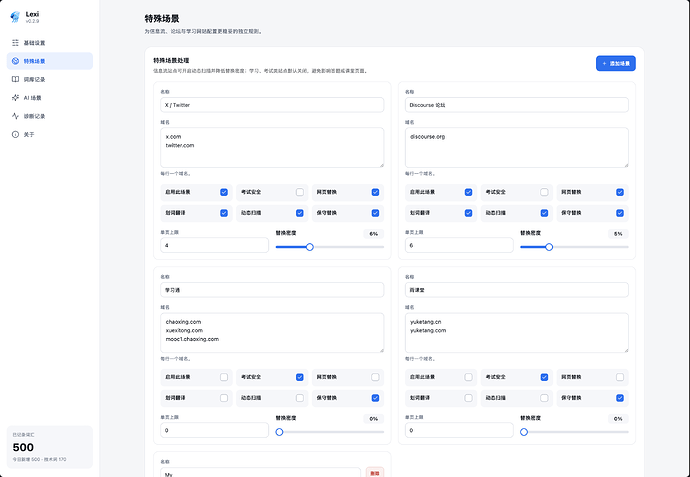Click the Lexi jellyfish logo
This screenshot has width=690, height=477.
coord(15,17)
